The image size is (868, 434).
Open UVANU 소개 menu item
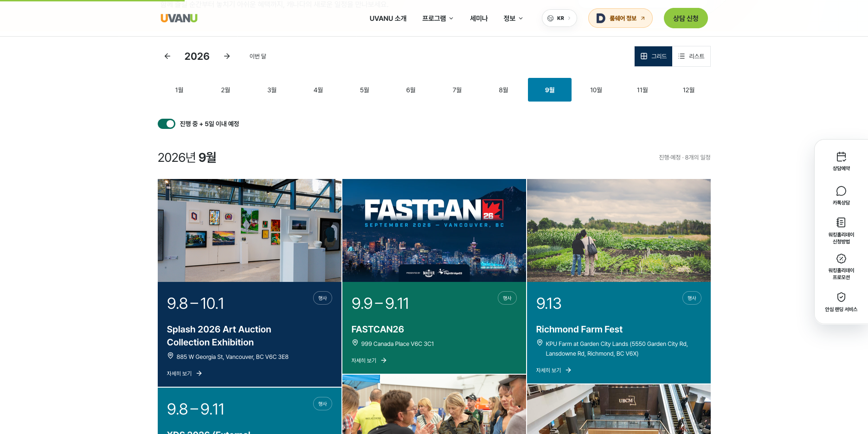[x=388, y=18]
